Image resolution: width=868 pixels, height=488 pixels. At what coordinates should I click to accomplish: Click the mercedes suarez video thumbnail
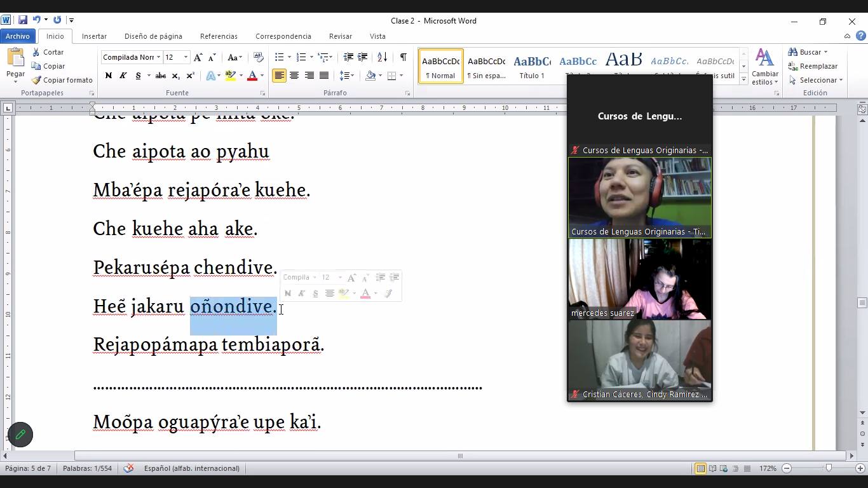click(x=639, y=278)
